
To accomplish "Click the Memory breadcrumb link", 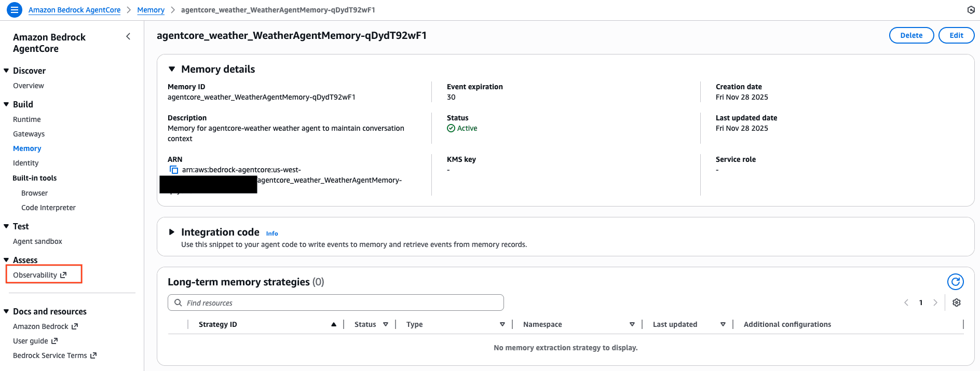I will click(x=151, y=10).
